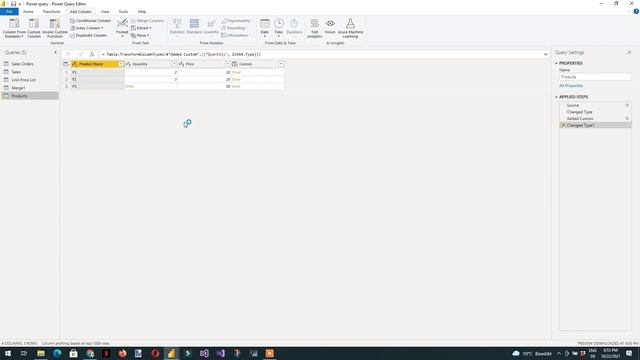The height and width of the screenshot is (360, 640).
Task: Open the Windows notification center
Action: (629, 353)
